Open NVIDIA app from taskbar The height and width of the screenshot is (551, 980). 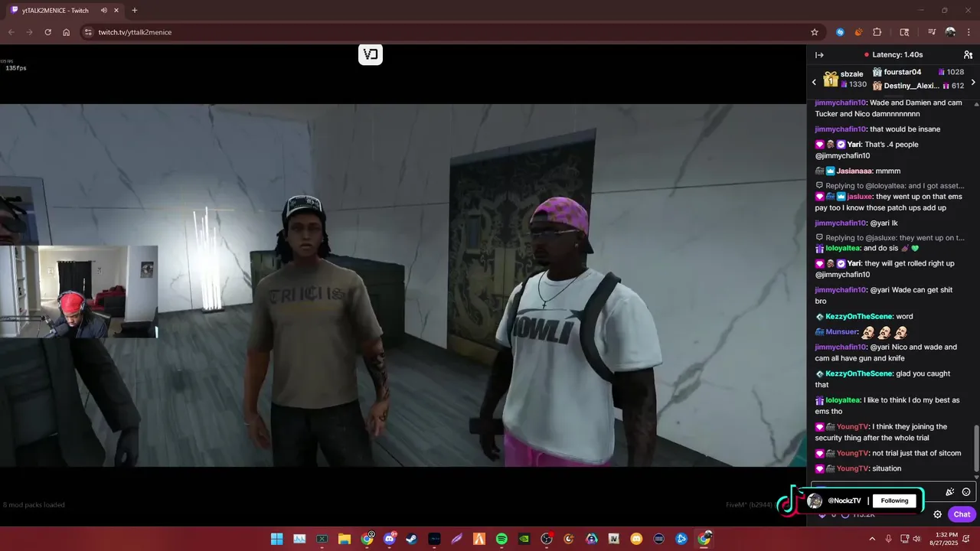[x=524, y=539]
